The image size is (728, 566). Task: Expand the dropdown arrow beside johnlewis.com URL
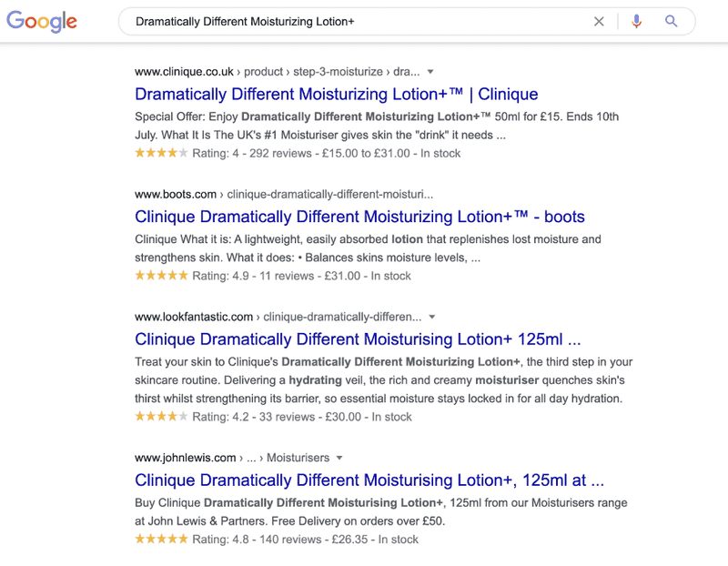(339, 459)
